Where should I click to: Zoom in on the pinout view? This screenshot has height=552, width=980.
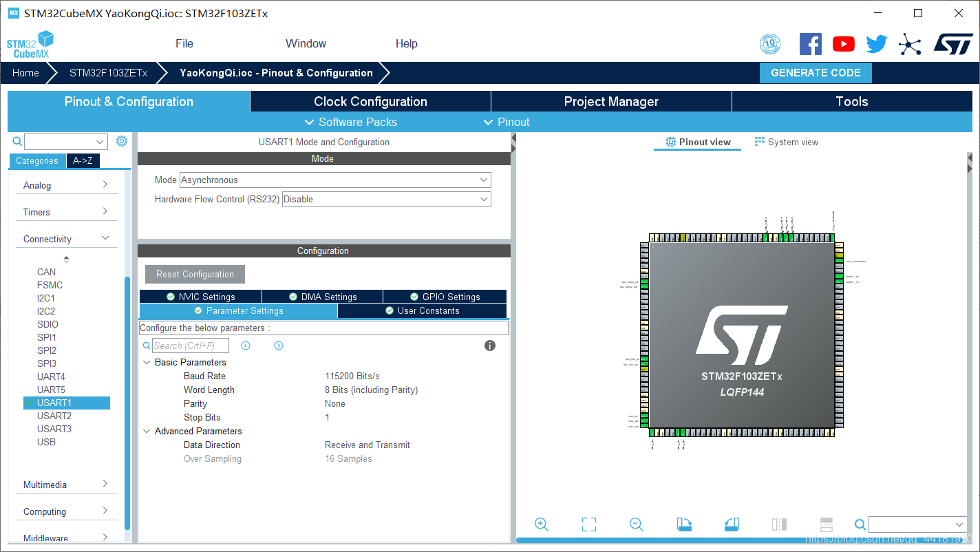[542, 524]
